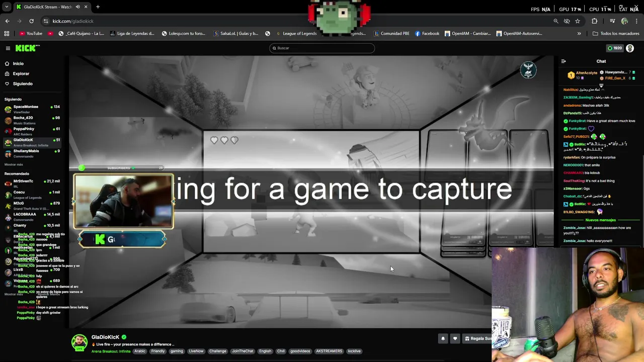View site information icon beside URL
The height and width of the screenshot is (362, 644).
tap(46, 21)
